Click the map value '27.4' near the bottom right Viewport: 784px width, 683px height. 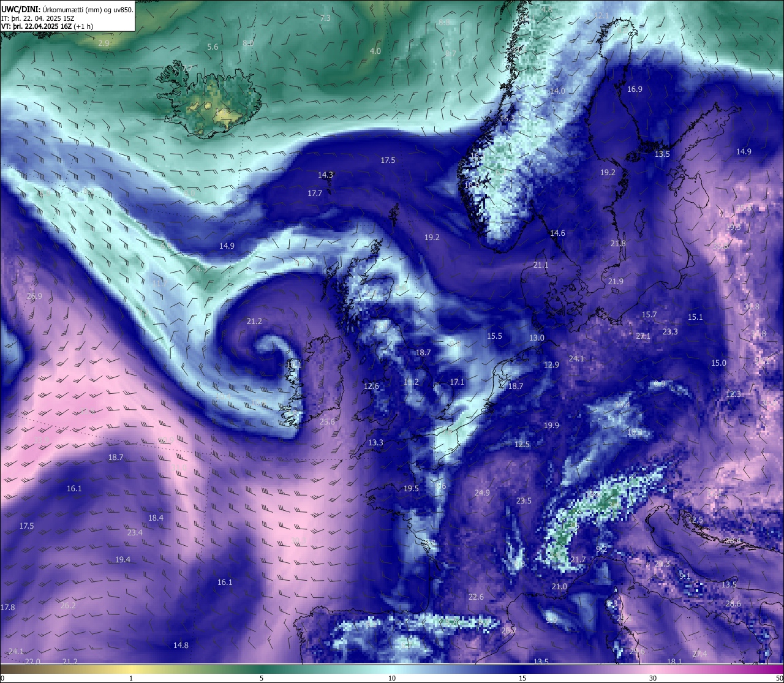pyautogui.click(x=699, y=654)
